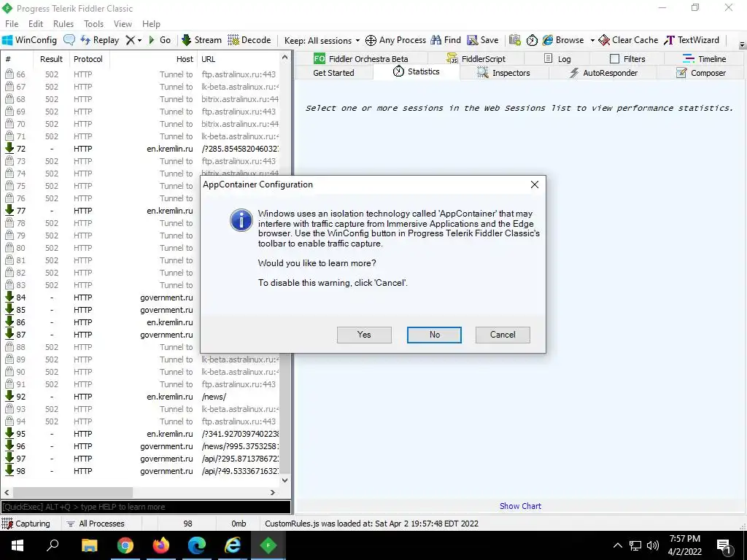This screenshot has height=560, width=747.
Task: Open the Help menu
Action: coord(151,24)
